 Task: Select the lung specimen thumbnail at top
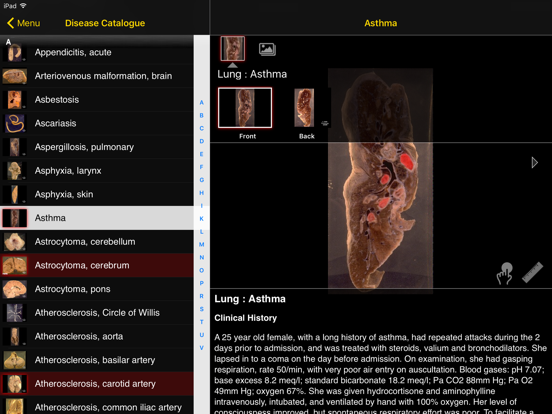[x=233, y=48]
